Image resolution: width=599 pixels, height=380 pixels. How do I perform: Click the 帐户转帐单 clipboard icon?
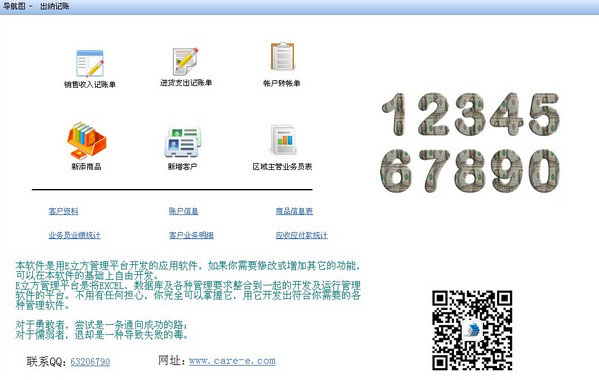click(282, 56)
